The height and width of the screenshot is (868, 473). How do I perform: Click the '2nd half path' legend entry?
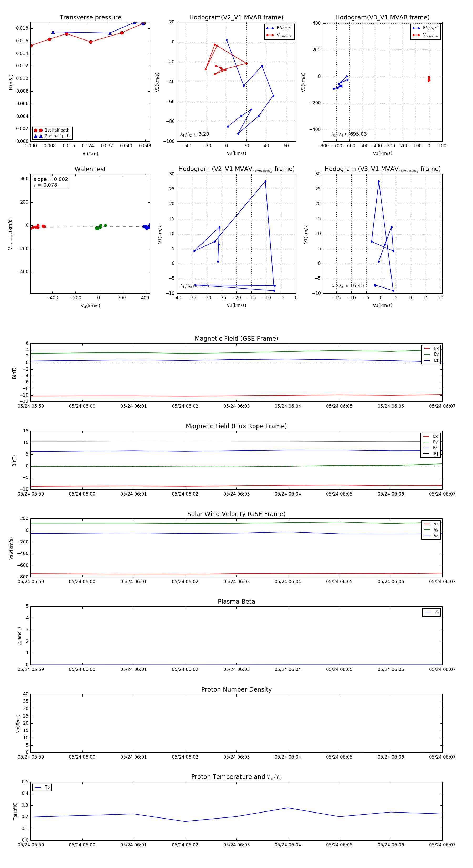tap(52, 136)
